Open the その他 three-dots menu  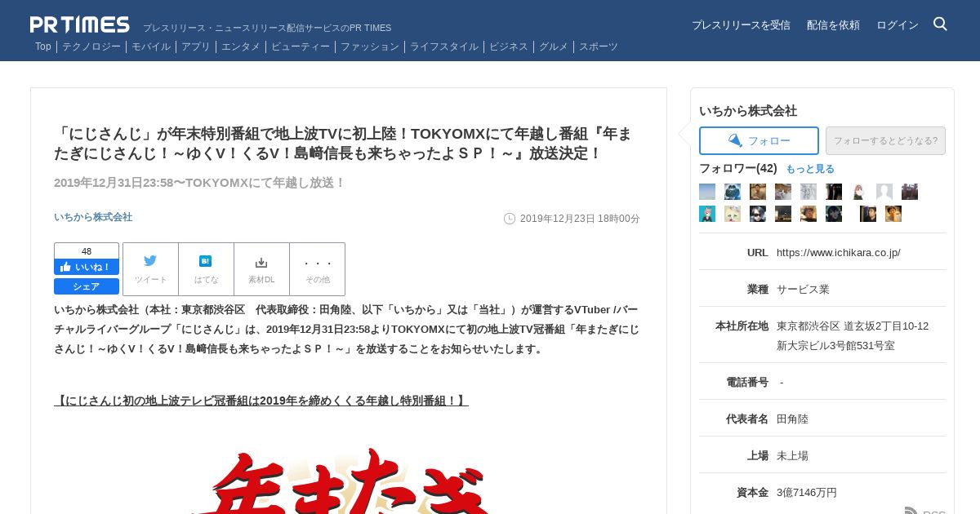coord(318,269)
